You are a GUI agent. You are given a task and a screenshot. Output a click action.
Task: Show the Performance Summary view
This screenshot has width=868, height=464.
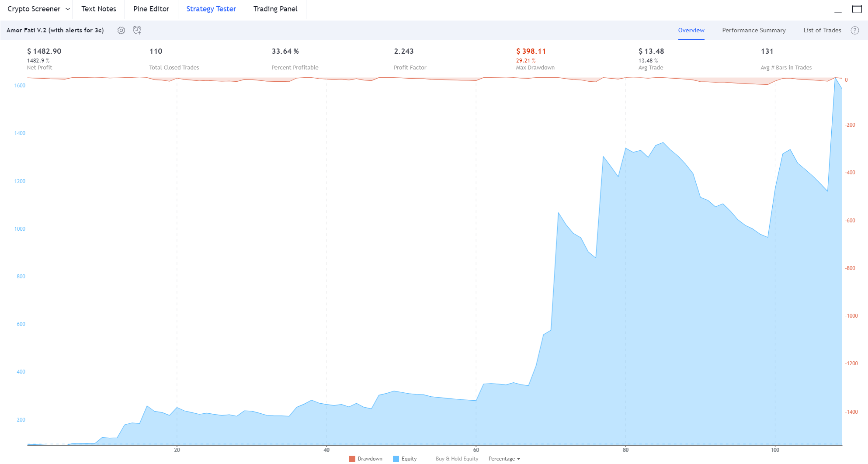(x=753, y=30)
